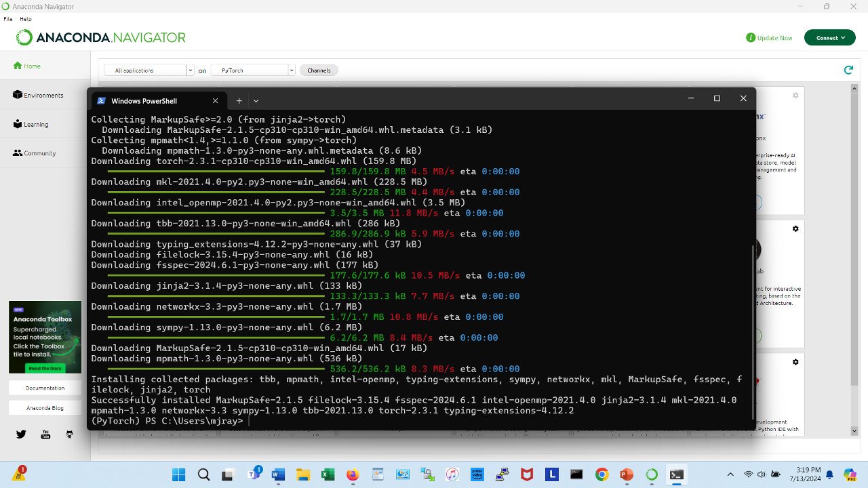
Task: Click Read the Docs on the Toolbox ad
Action: pos(45,368)
